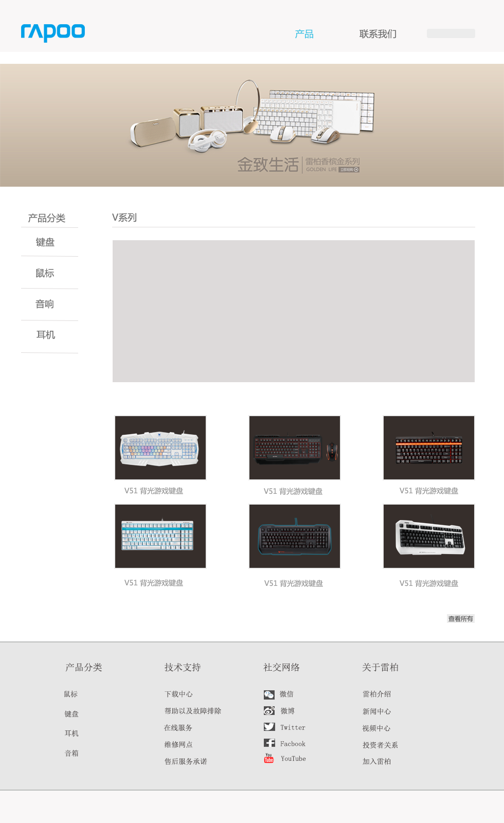This screenshot has width=504, height=823.
Task: Click the large gray V系列 placeholder image
Action: pyautogui.click(x=294, y=311)
